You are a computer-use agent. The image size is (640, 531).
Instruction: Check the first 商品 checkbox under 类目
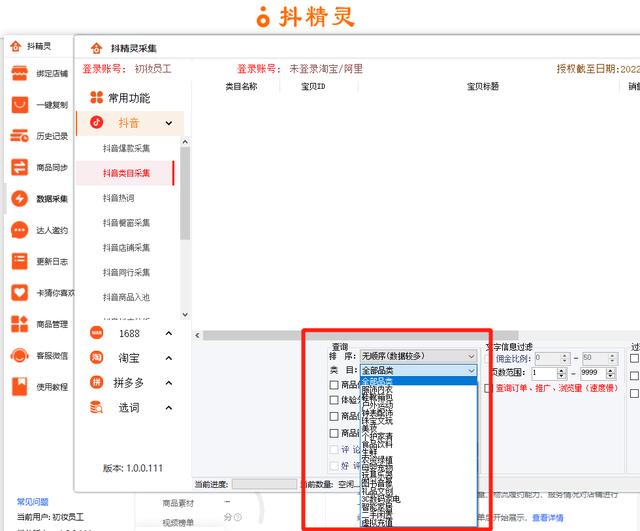pos(335,384)
